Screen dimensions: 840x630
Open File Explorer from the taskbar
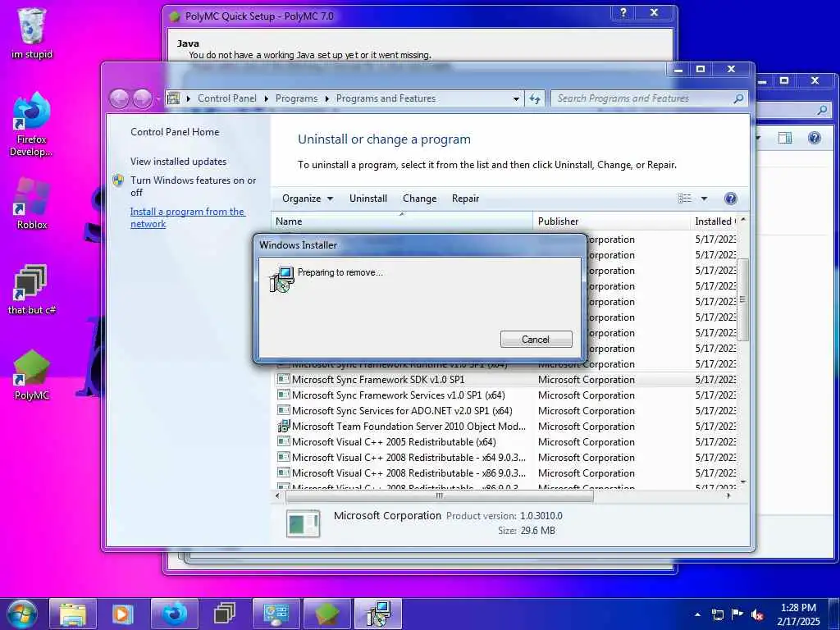pos(73,614)
